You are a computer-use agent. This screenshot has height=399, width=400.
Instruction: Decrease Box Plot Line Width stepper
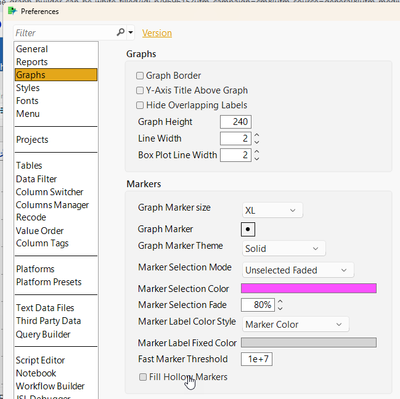pyautogui.click(x=256, y=158)
